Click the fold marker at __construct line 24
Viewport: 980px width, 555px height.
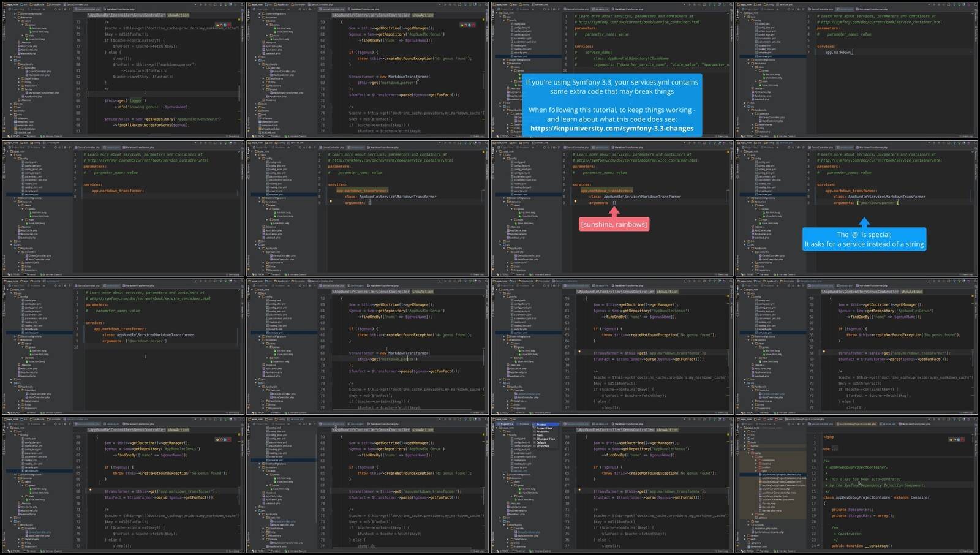point(818,546)
